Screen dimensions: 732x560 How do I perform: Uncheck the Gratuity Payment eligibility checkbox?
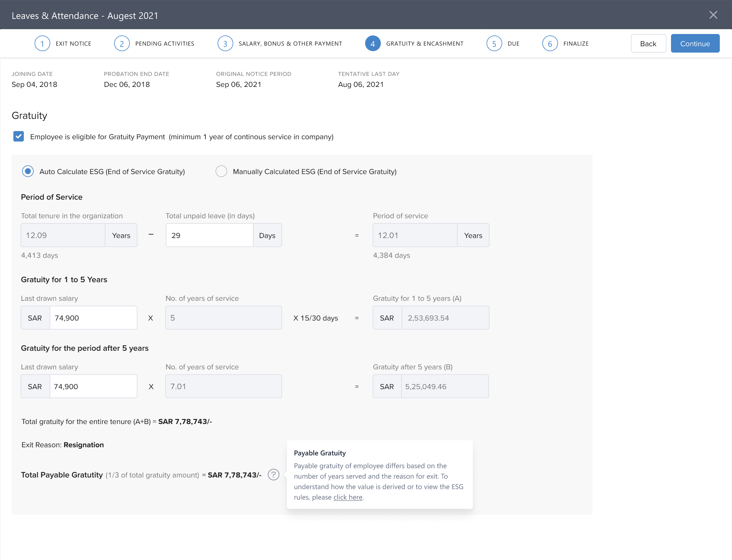pos(19,136)
